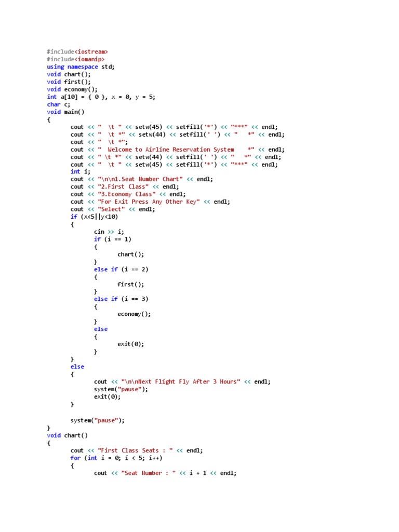This screenshot has width=399, height=532.
Task: Click the "Select" cout line
Action: click(x=113, y=209)
